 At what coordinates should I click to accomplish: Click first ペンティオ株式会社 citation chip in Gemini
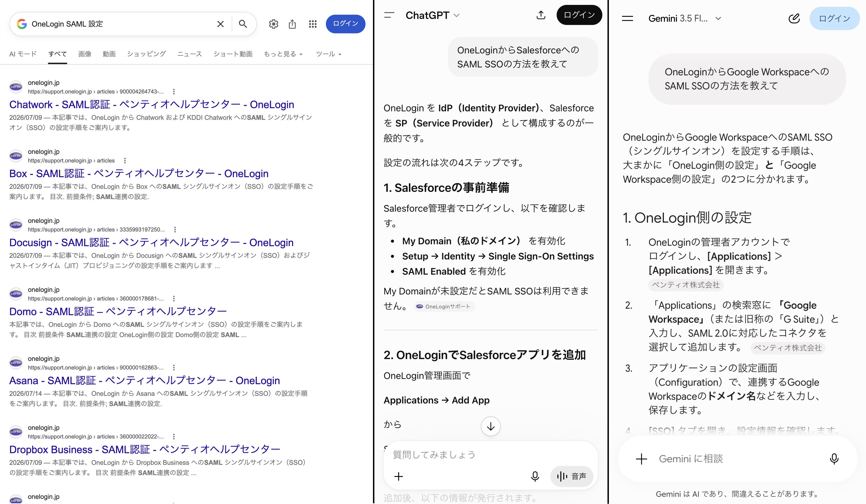(686, 285)
